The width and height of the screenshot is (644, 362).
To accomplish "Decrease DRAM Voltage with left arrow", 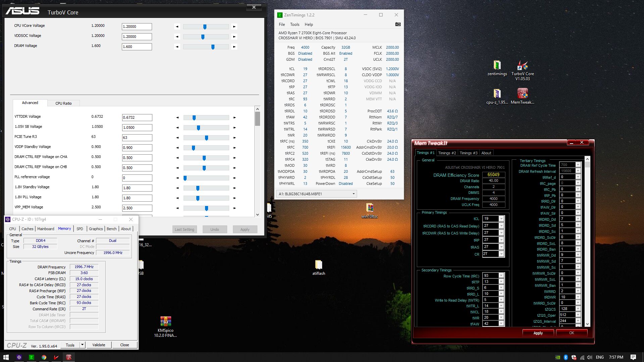I will [177, 47].
